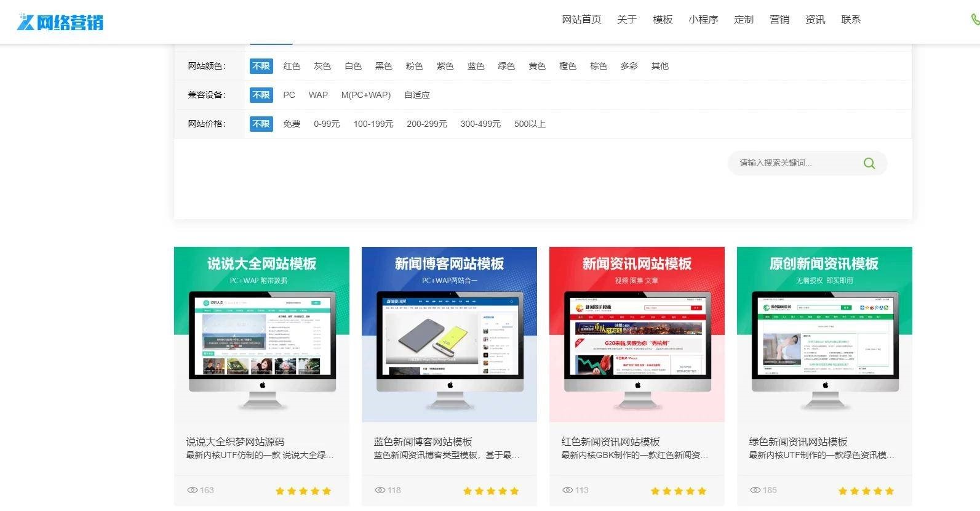Click star rating on 蓝色新闻博客 card
The image size is (980, 511).
click(x=490, y=491)
